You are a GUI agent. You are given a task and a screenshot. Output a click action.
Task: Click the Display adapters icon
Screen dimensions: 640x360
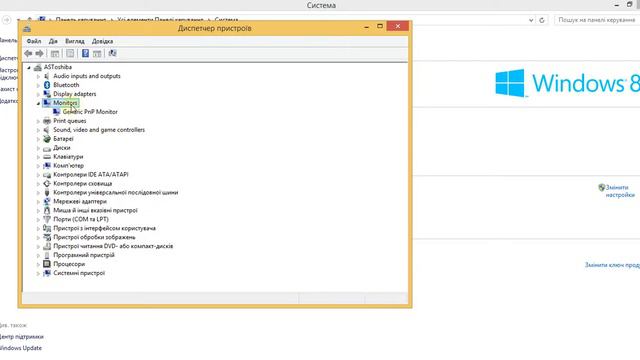(47, 94)
